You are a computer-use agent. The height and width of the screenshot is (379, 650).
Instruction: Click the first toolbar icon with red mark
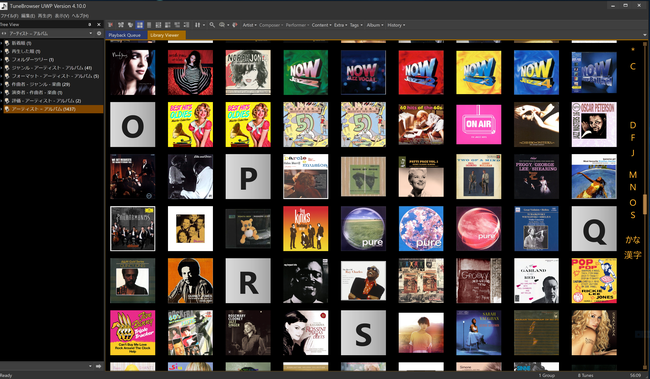[x=111, y=25]
